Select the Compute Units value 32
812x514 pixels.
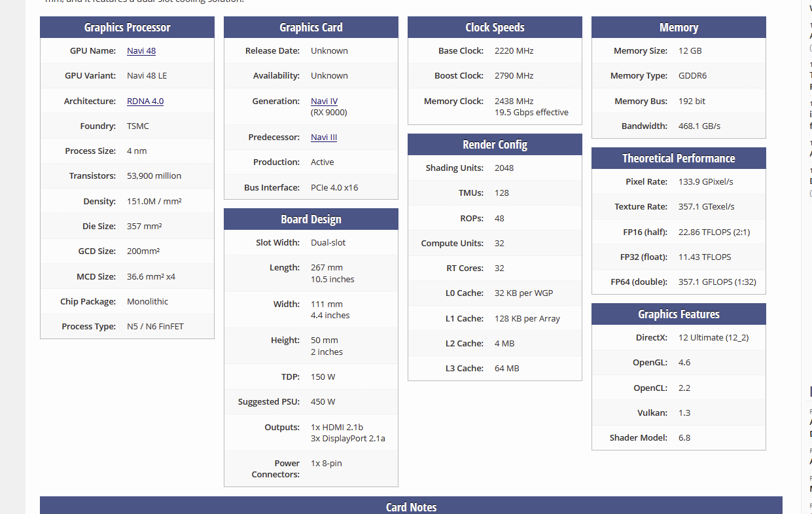pos(500,243)
